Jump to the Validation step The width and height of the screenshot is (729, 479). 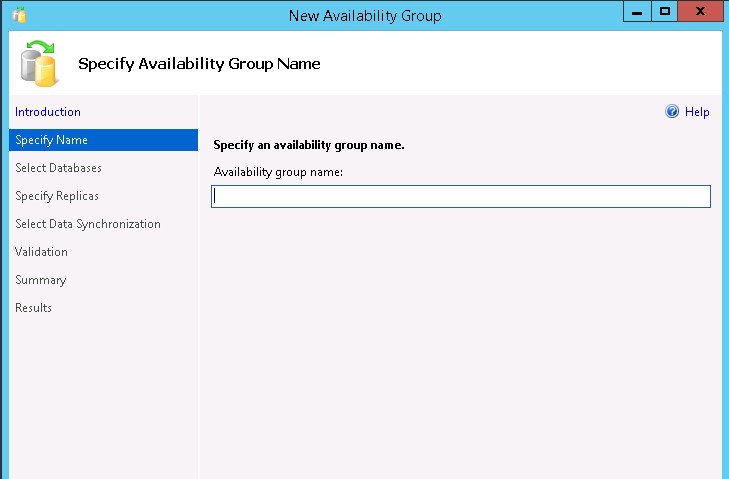click(41, 252)
